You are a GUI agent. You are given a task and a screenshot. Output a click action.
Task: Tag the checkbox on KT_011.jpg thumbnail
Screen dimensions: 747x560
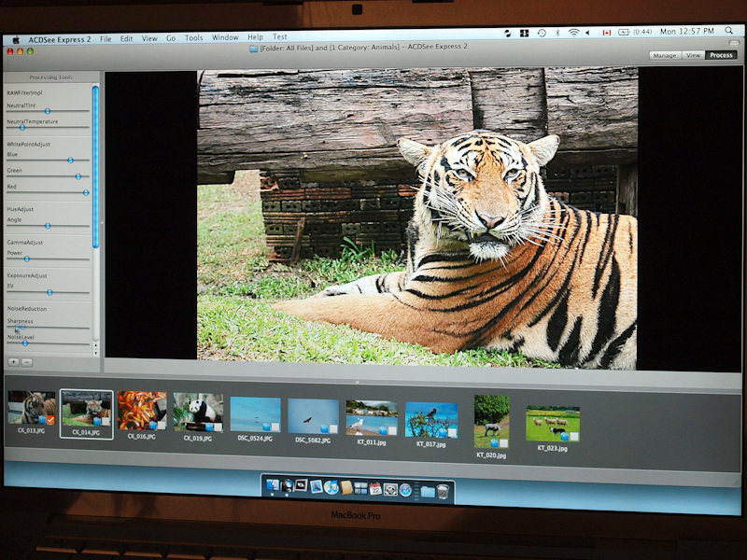(392, 431)
